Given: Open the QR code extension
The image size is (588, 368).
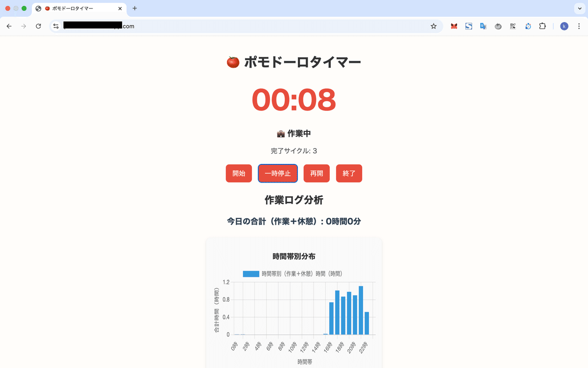Looking at the screenshot, I should coord(513,26).
